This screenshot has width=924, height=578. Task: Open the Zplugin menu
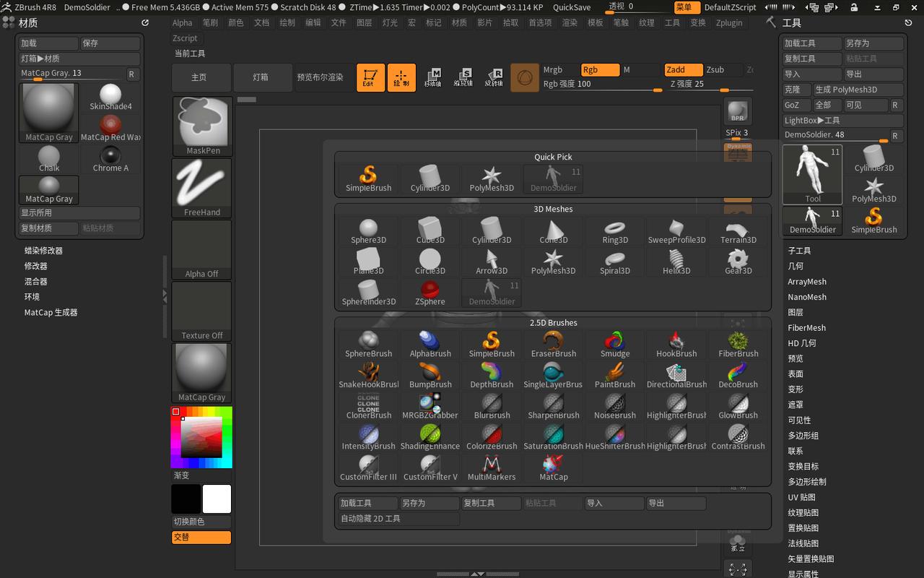(x=729, y=23)
